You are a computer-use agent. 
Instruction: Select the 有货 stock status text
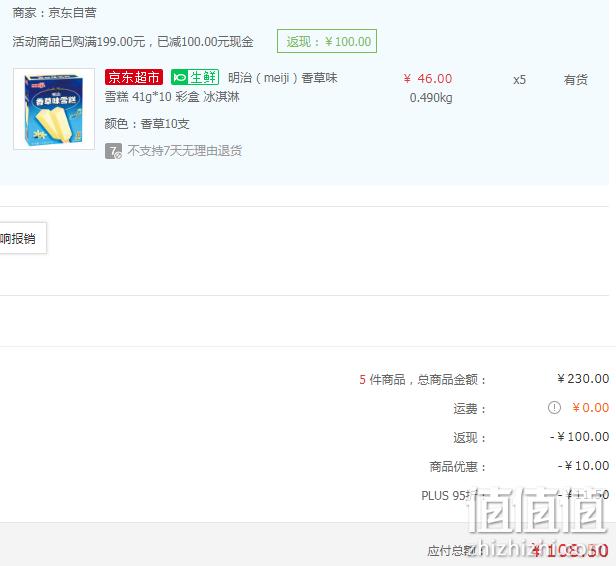pyautogui.click(x=576, y=80)
